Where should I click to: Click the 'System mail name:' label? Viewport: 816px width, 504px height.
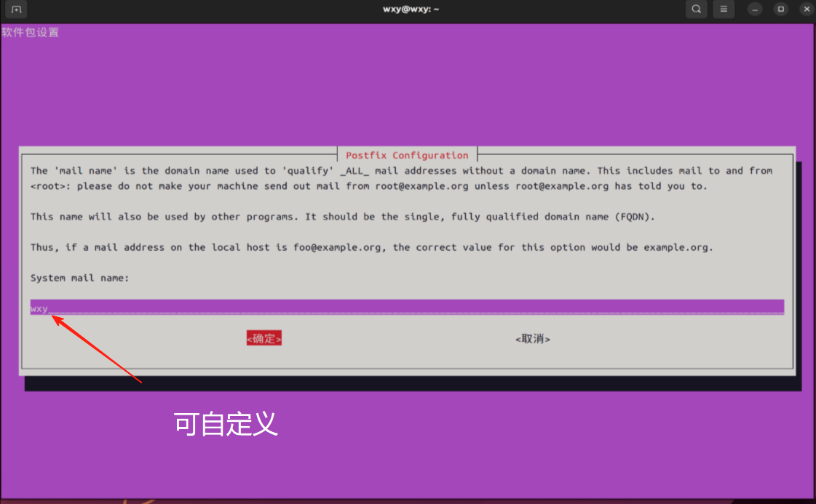pyautogui.click(x=79, y=278)
